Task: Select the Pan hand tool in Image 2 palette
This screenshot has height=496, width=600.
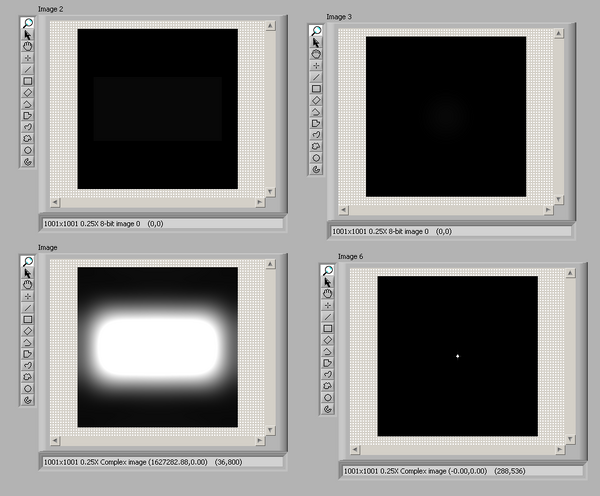Action: (28, 46)
